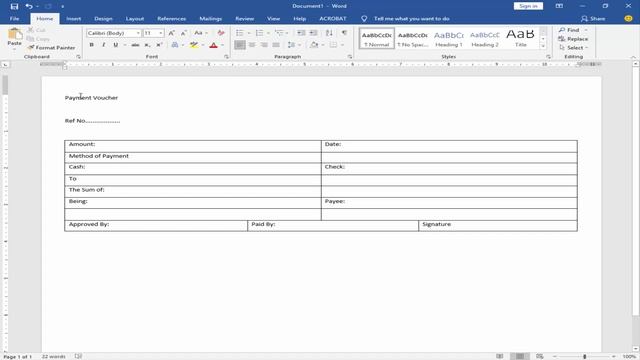Justify the text alignment
Screen dimensions: 640x360
pyautogui.click(x=276, y=45)
